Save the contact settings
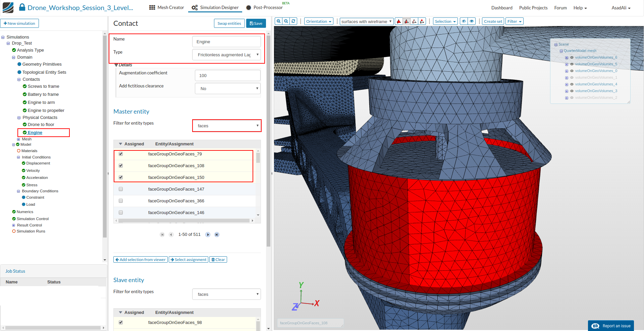Image resolution: width=644 pixels, height=331 pixels. (256, 23)
